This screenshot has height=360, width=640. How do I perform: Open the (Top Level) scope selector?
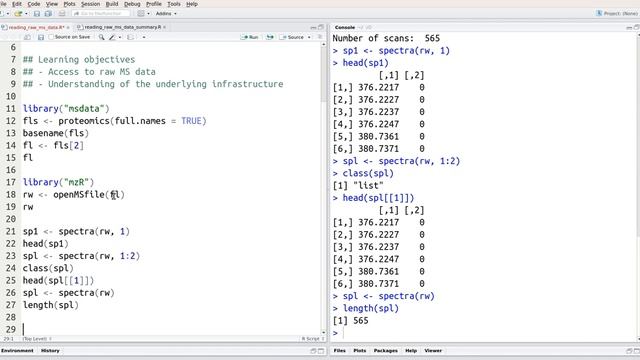(37, 339)
